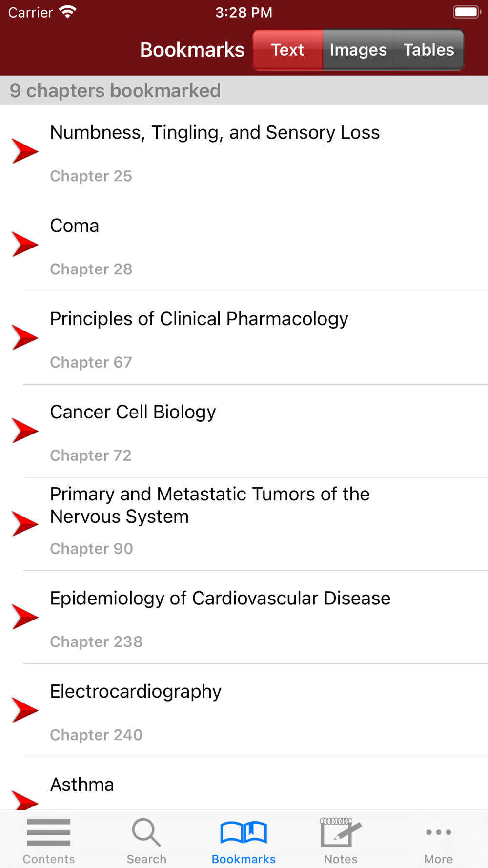The height and width of the screenshot is (868, 488).
Task: Tap red arrow beside Cancer Cell Biology
Action: [x=25, y=431]
